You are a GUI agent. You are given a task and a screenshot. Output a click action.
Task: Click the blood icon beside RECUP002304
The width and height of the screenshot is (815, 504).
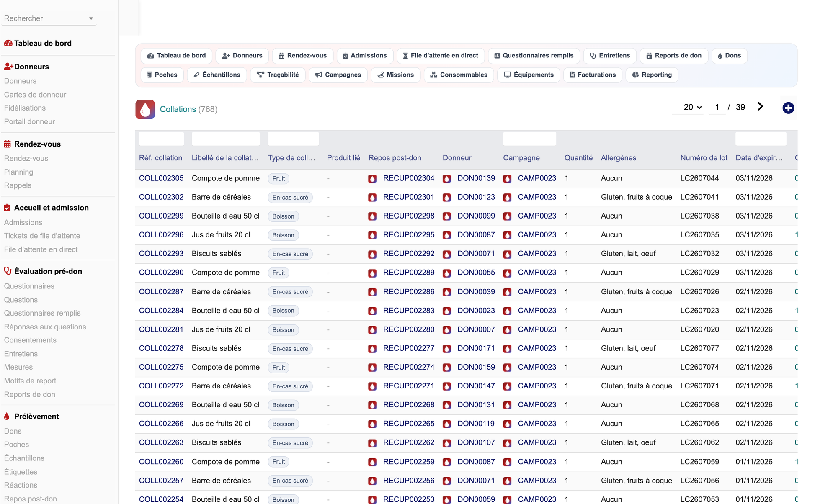[x=372, y=179]
